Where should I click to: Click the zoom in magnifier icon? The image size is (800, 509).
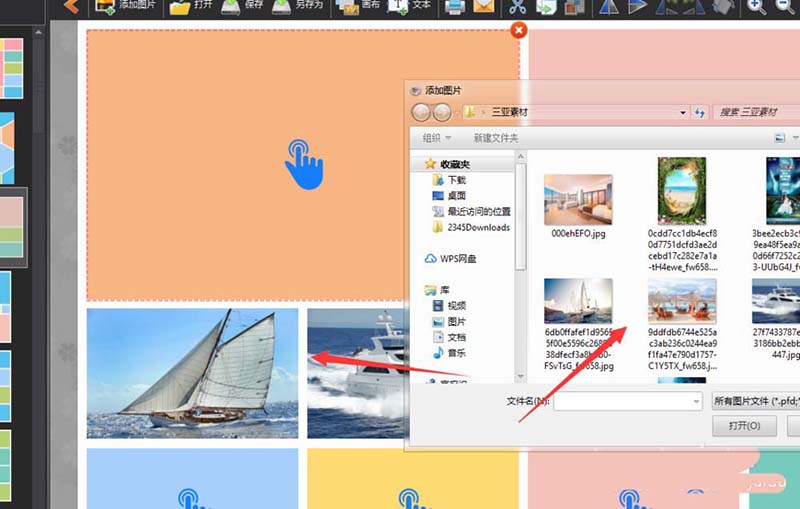[756, 6]
